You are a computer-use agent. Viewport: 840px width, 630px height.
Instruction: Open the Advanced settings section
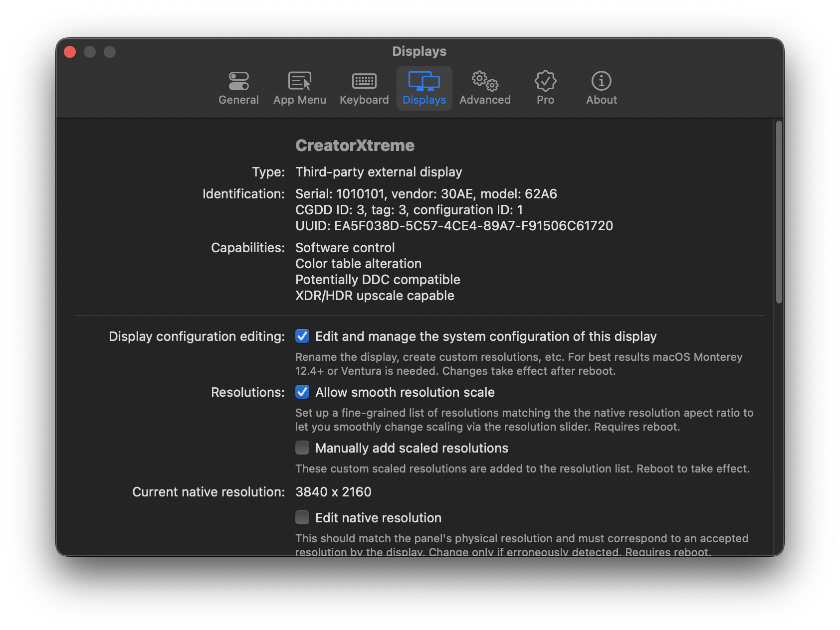tap(485, 88)
